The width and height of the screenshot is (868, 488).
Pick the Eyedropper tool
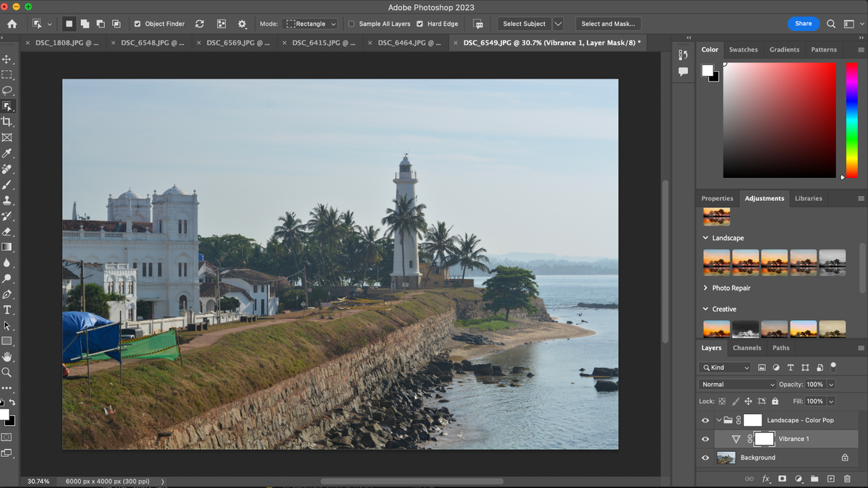pyautogui.click(x=8, y=153)
